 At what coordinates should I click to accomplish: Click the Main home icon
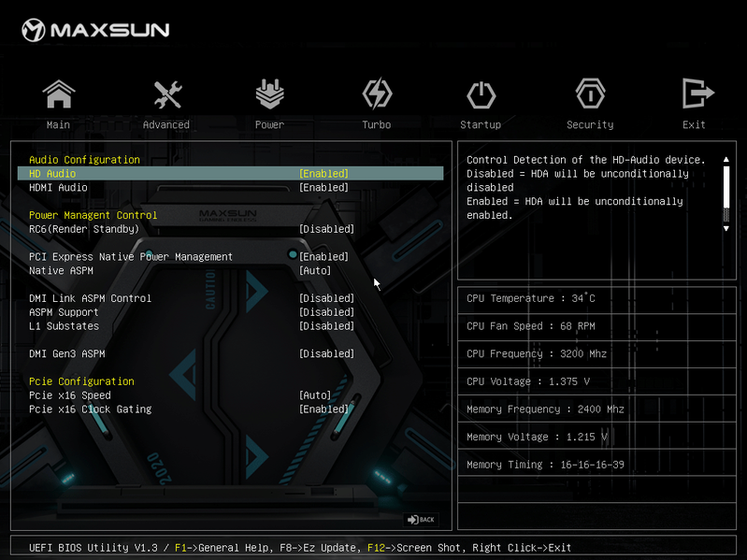pyautogui.click(x=59, y=94)
